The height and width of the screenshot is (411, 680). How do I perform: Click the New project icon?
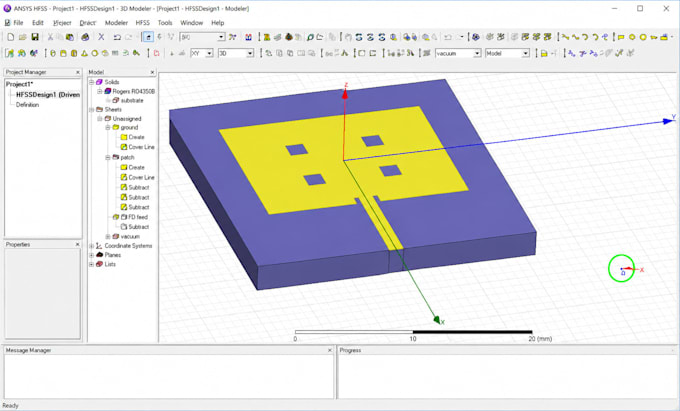[11, 37]
